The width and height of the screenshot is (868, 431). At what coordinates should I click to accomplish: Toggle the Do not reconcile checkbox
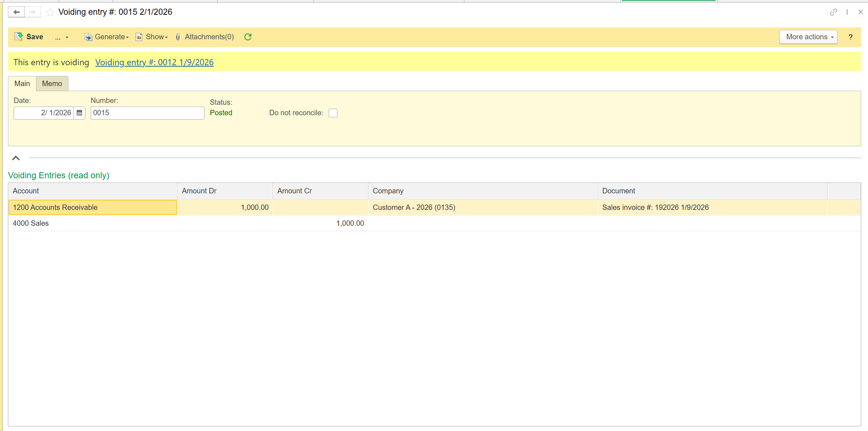tap(333, 113)
